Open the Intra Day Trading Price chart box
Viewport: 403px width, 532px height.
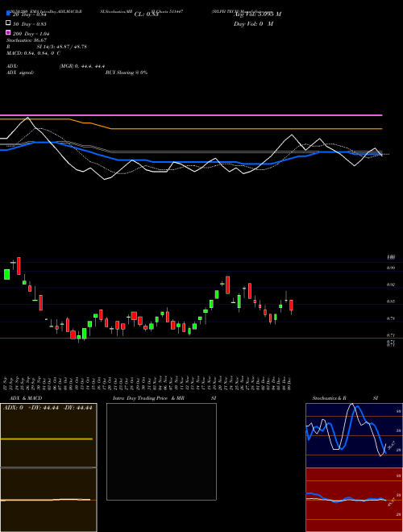(161, 451)
